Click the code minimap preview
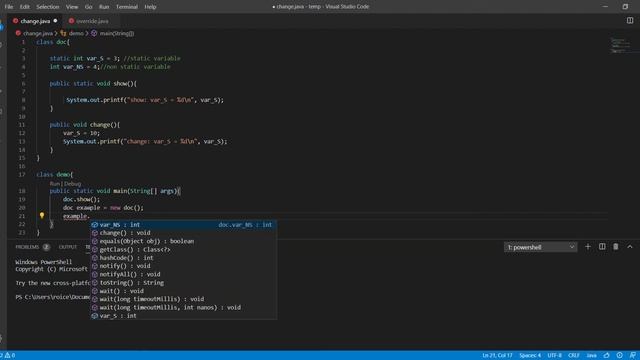This screenshot has height=360, width=640. 620,45
